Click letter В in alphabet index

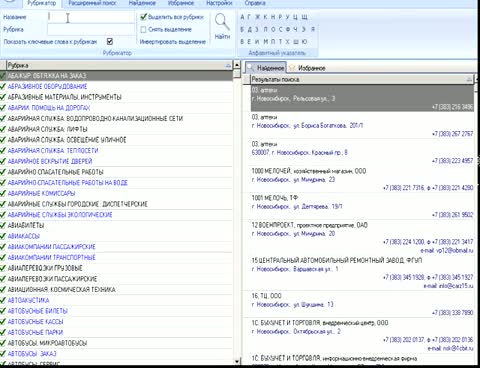click(x=242, y=42)
